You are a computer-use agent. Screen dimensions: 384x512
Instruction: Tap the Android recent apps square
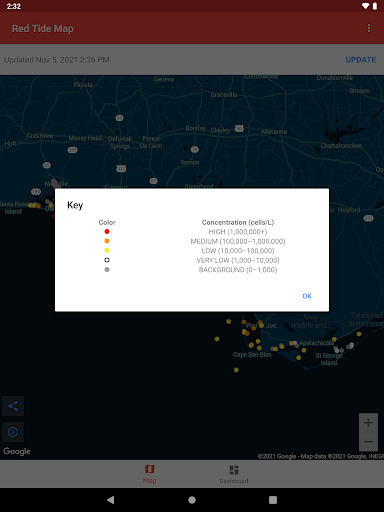(x=273, y=500)
